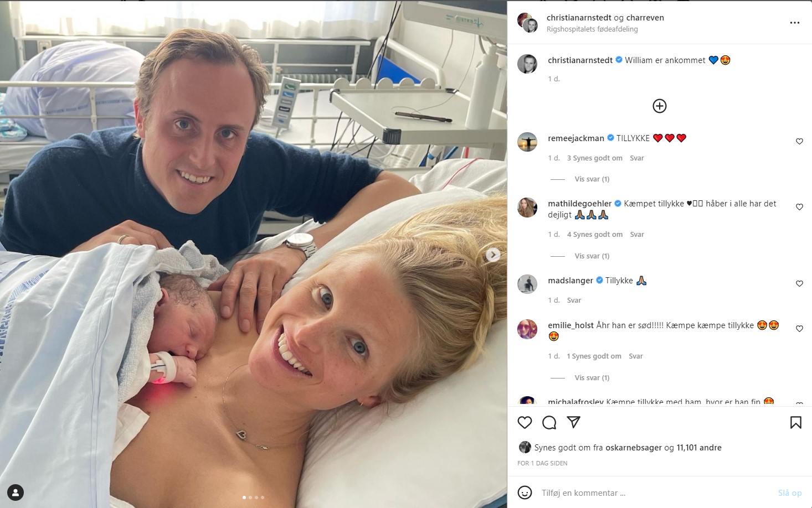Like remeejackman's comment
Screen dimensions: 812x508
pyautogui.click(x=799, y=141)
